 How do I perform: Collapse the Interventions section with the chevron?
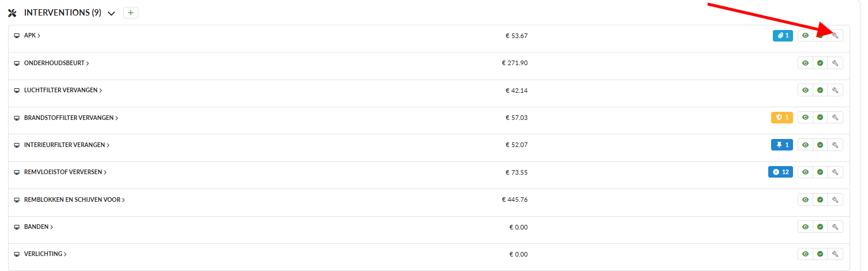pyautogui.click(x=112, y=13)
